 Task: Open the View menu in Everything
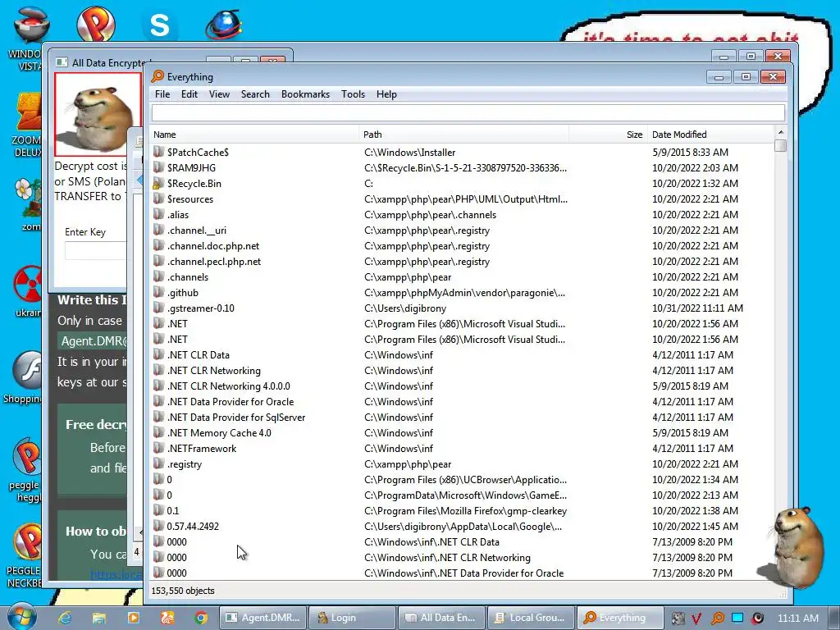click(219, 94)
